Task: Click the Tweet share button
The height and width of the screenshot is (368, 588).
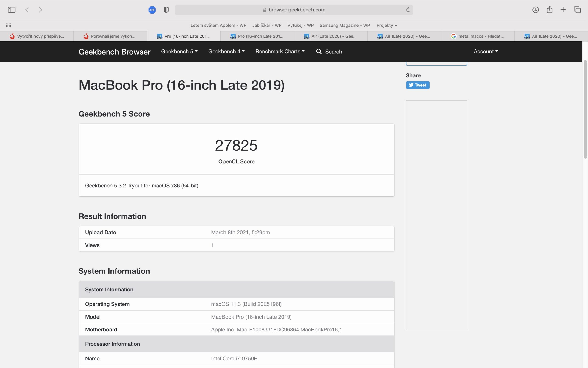Action: coord(417,85)
